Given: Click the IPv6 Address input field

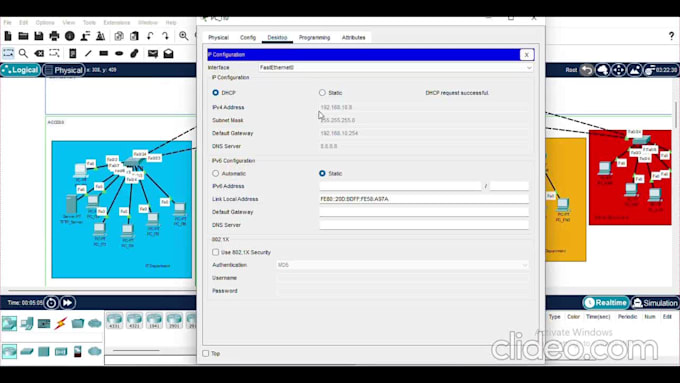Looking at the screenshot, I should pos(400,186).
